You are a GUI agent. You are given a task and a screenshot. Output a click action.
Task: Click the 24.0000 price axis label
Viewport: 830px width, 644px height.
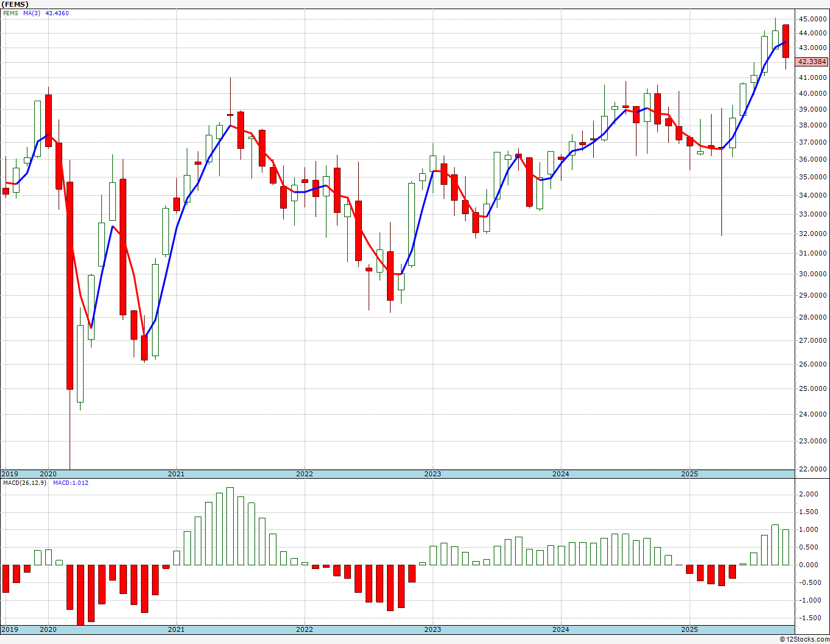click(x=812, y=414)
